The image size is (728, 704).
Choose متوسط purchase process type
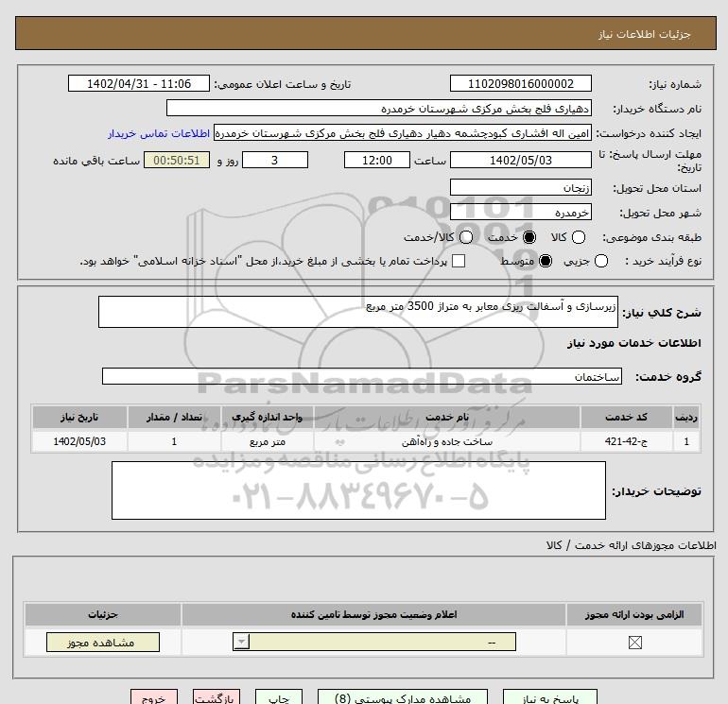(546, 261)
